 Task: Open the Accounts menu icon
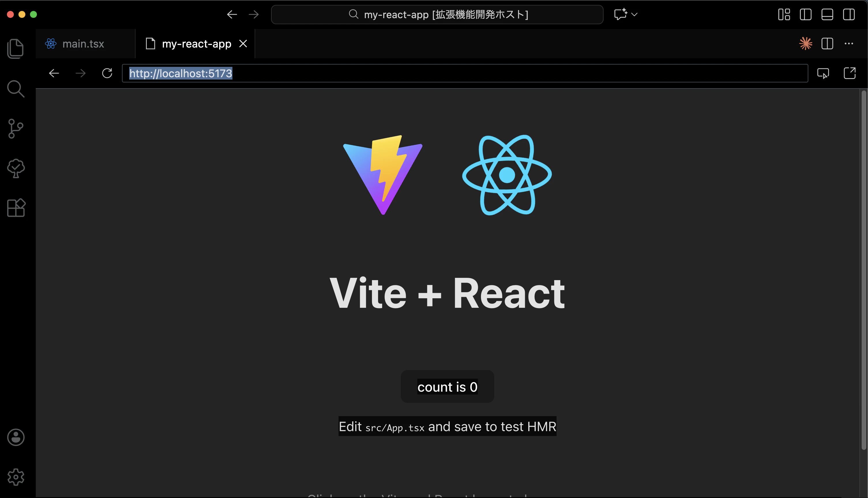16,437
